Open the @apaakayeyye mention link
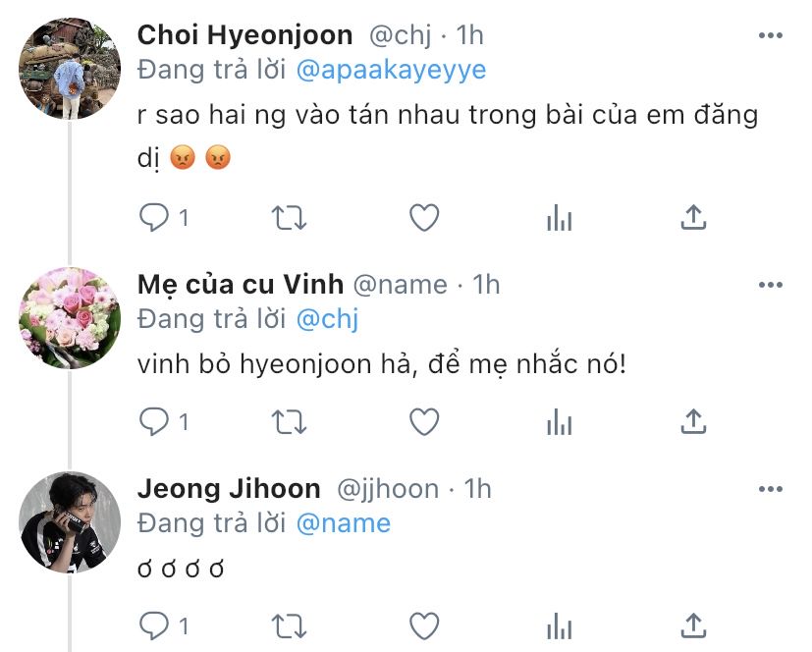Viewport: 812px width, 652px height. click(x=391, y=71)
